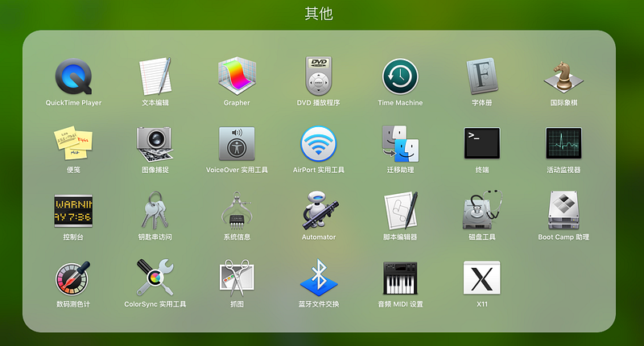Image resolution: width=644 pixels, height=346 pixels.
Task: Open the X11 app
Action: click(x=481, y=278)
